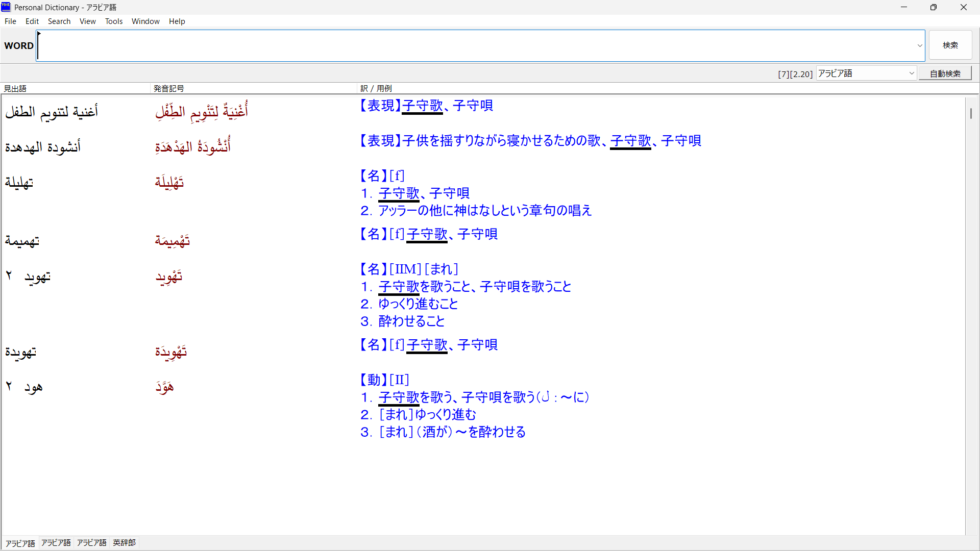Expand the WORD search history dropdown arrow
This screenshot has height=551, width=980.
click(x=920, y=45)
